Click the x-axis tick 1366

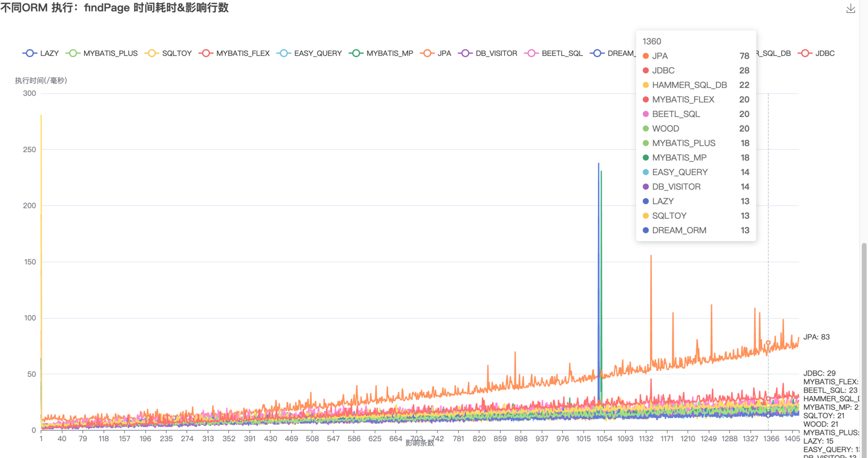(771, 439)
